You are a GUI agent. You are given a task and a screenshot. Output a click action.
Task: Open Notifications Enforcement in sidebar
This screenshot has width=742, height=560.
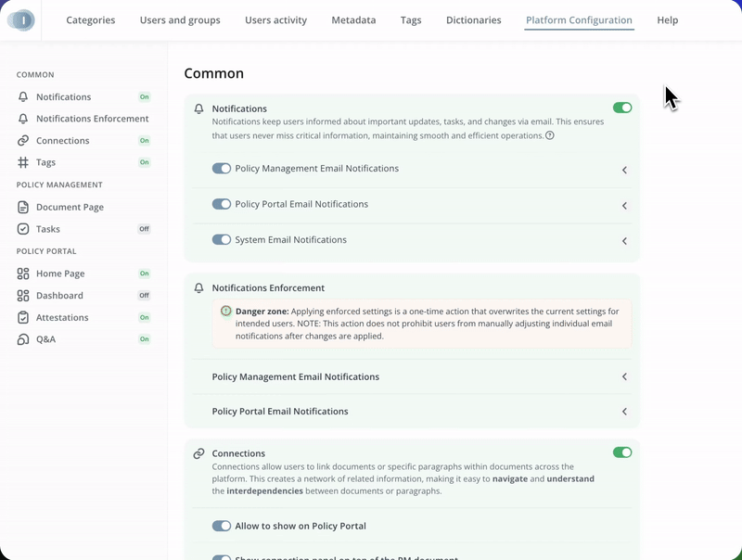click(x=92, y=119)
